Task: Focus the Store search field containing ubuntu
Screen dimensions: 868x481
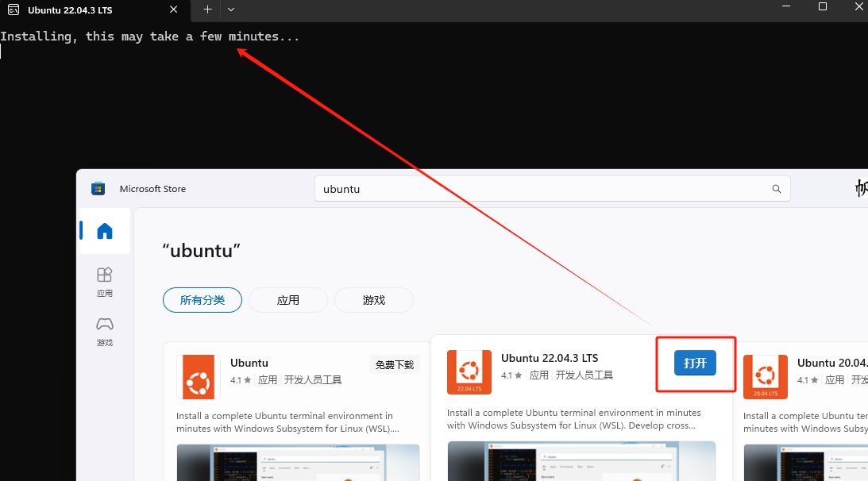Action: click(x=552, y=189)
